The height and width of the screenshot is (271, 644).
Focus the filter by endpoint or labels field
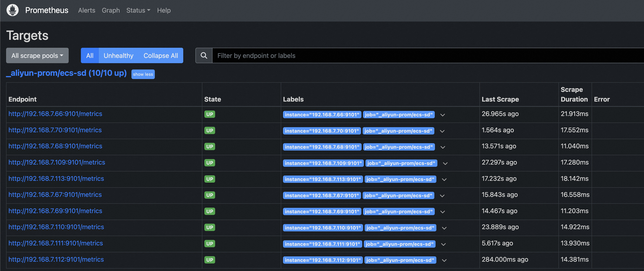point(425,55)
